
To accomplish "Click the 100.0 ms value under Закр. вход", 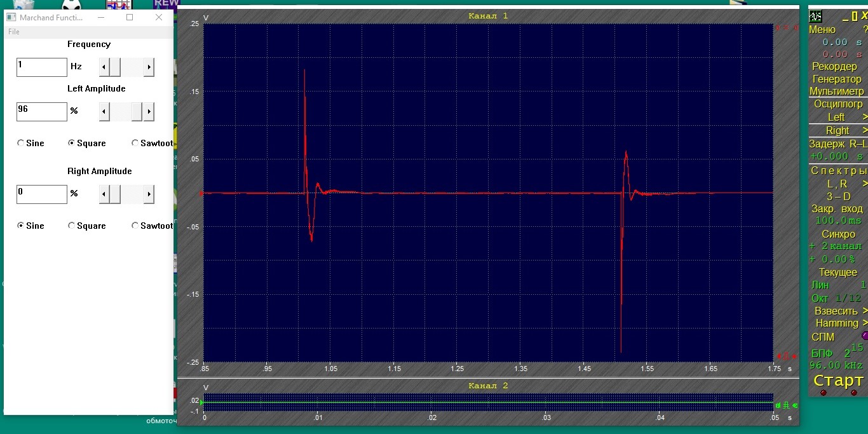I will coord(838,220).
